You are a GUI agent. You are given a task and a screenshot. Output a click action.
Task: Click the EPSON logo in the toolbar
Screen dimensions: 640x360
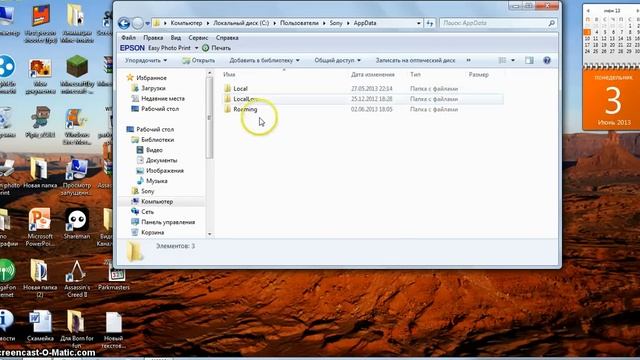click(132, 48)
